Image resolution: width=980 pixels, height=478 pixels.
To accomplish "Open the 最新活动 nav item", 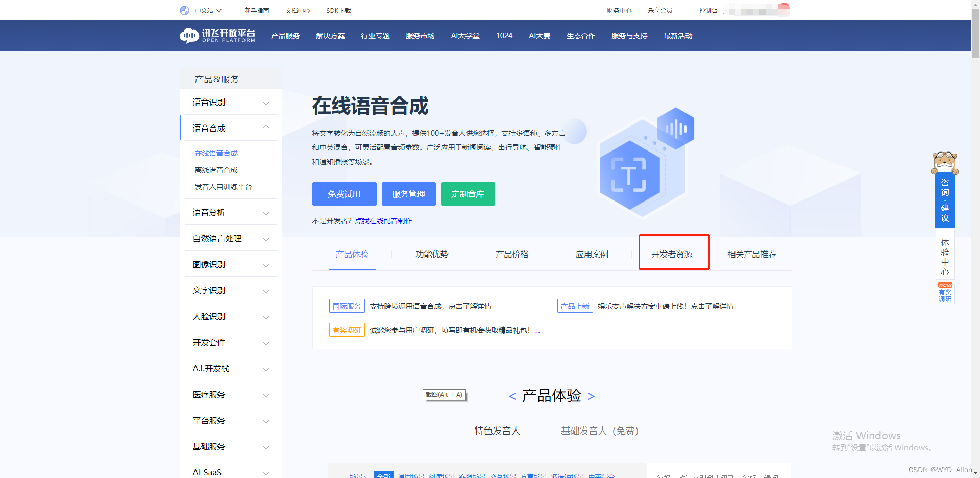I will click(x=678, y=36).
